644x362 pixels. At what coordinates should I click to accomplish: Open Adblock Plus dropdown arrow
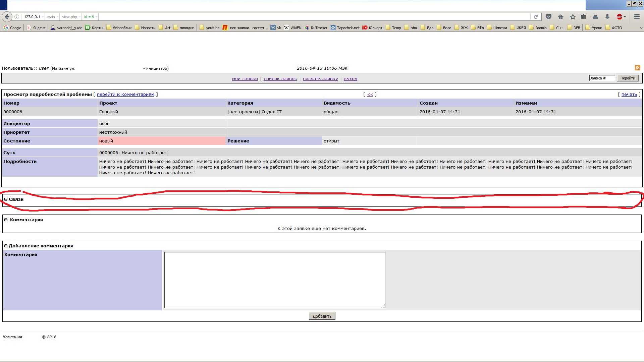point(625,17)
